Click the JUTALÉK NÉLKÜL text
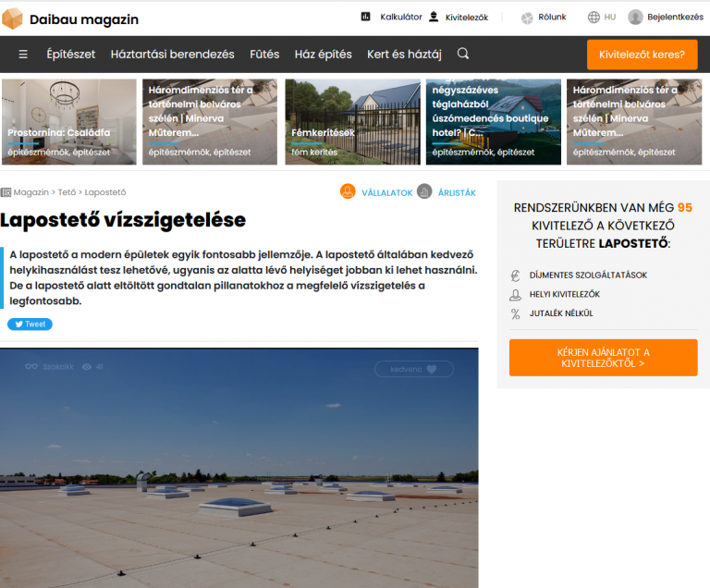The width and height of the screenshot is (710, 588). click(x=561, y=313)
